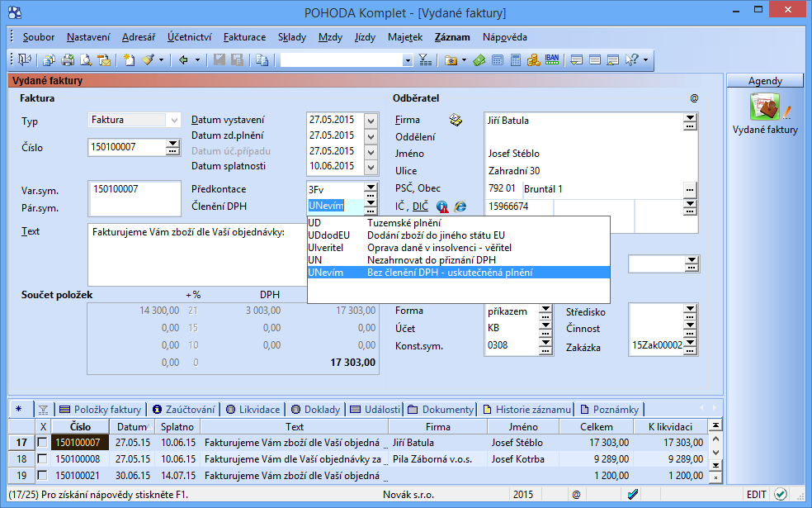Open the toolbar search combo box dropdown
The image size is (812, 508).
408,60
